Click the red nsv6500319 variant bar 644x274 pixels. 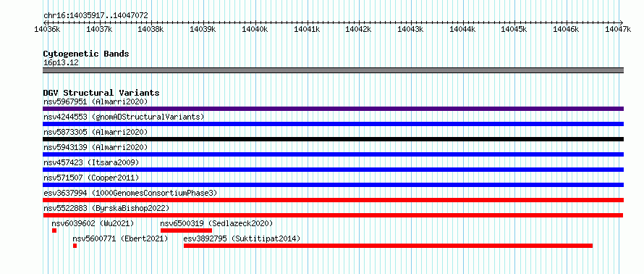186,231
